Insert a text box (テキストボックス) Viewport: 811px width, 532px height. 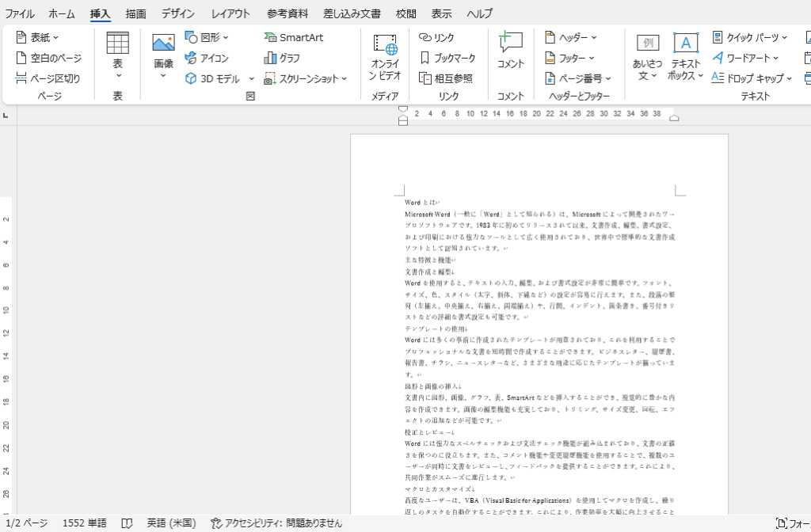(685, 56)
